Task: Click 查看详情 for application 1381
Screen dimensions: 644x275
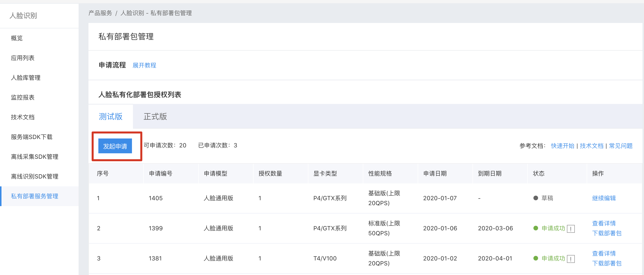Action: (604, 254)
